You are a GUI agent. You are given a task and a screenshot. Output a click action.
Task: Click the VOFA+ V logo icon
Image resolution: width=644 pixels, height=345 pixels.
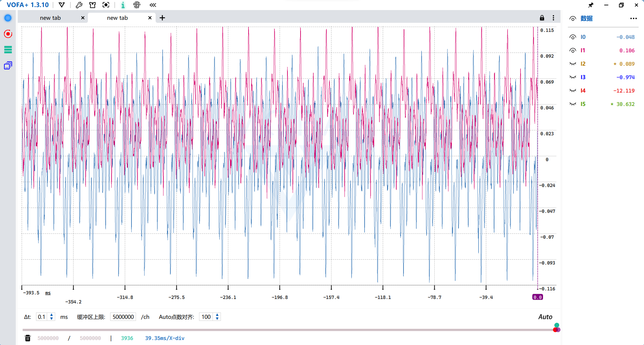click(62, 5)
